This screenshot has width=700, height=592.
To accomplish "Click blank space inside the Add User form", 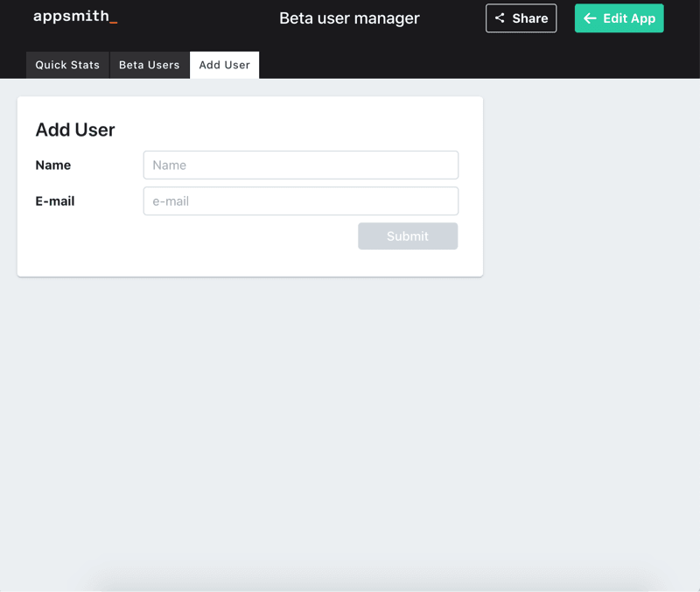I will 175,250.
